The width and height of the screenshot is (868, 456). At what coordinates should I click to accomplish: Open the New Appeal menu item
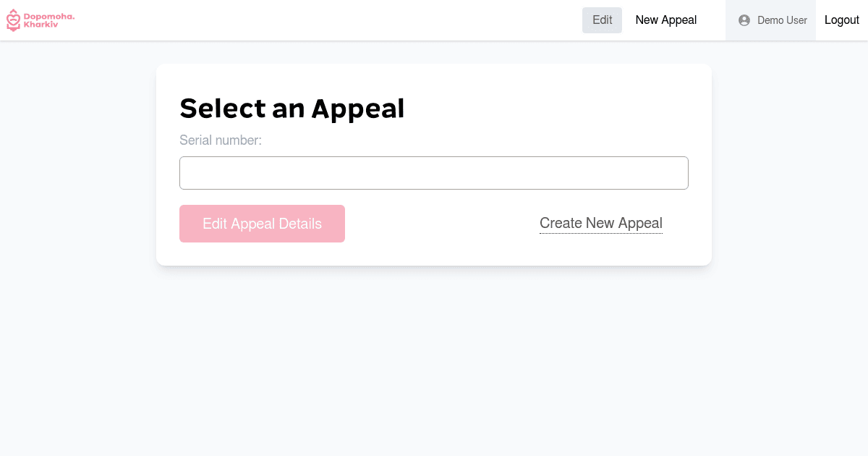pyautogui.click(x=665, y=20)
